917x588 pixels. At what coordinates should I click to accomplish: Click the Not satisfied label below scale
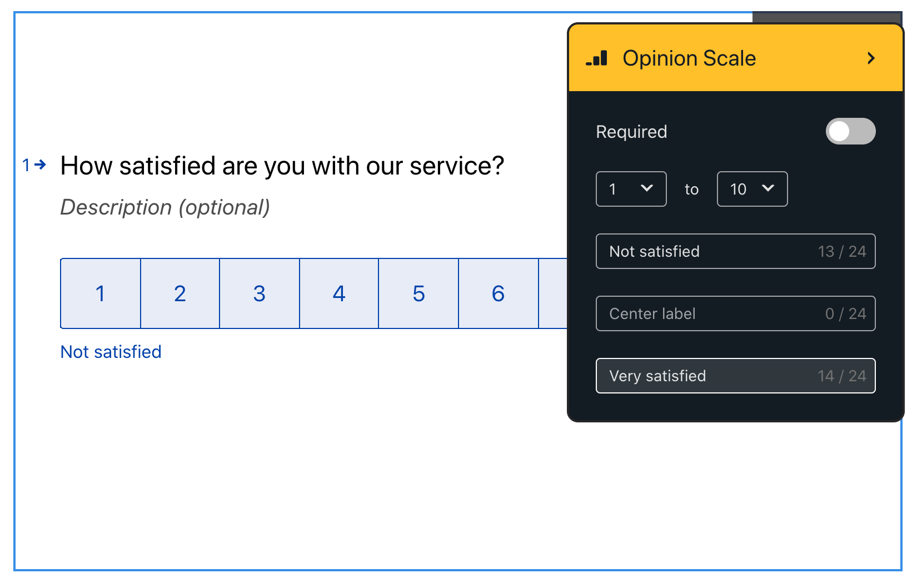pyautogui.click(x=111, y=352)
